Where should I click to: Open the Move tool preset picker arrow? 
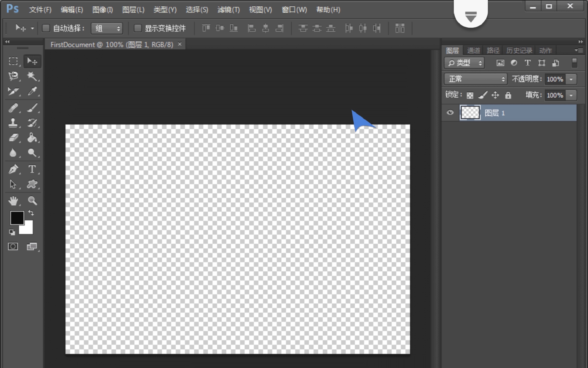click(32, 28)
